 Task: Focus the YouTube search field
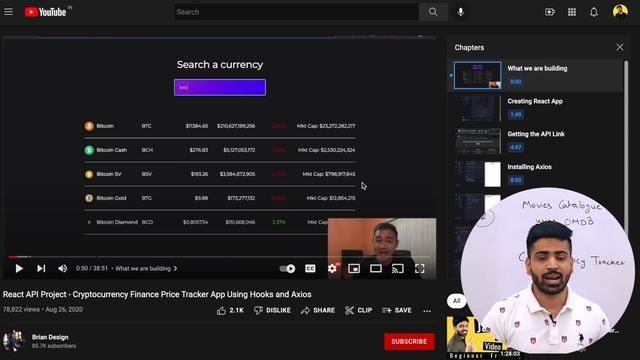point(296,12)
